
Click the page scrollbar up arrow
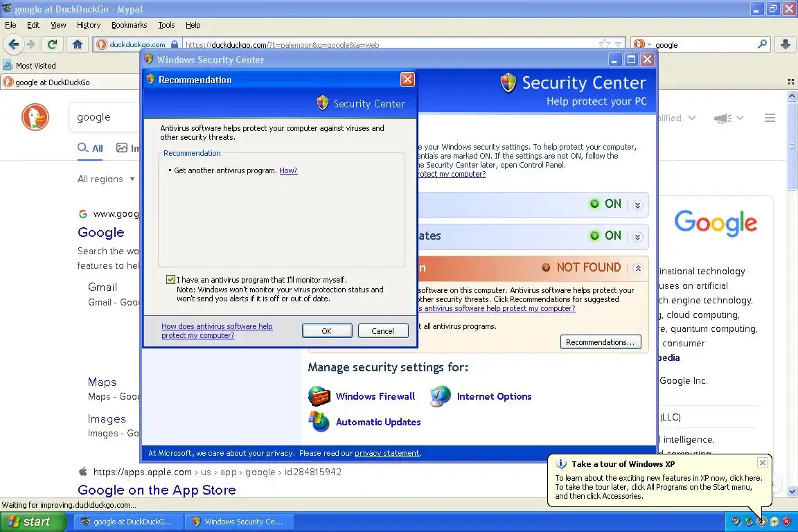pos(792,95)
